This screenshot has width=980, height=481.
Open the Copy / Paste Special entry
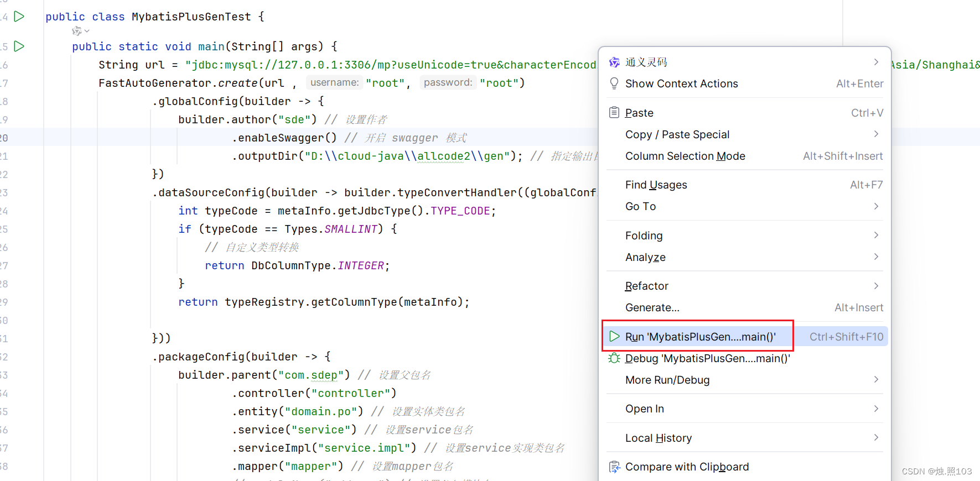point(745,134)
